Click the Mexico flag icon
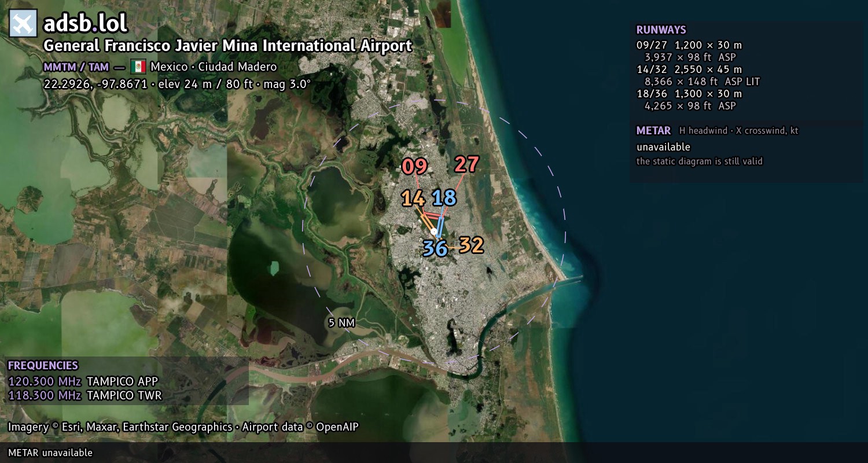Screen dimensions: 868x463 point(138,67)
